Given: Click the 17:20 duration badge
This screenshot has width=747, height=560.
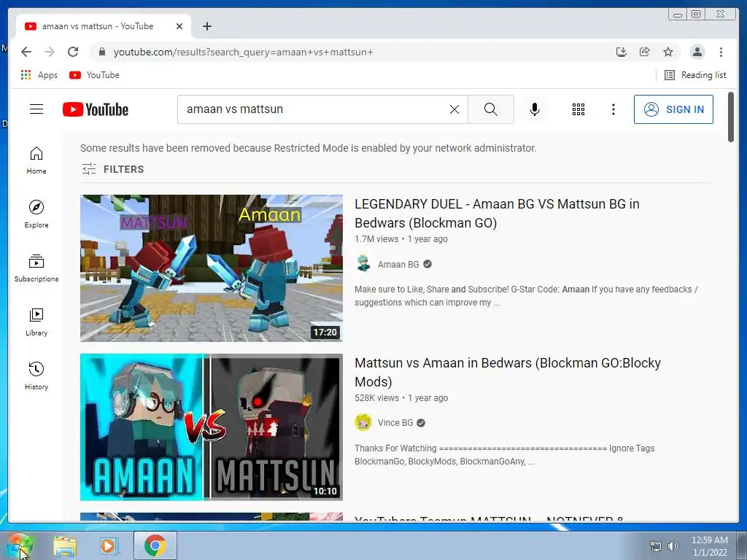Looking at the screenshot, I should 325,332.
